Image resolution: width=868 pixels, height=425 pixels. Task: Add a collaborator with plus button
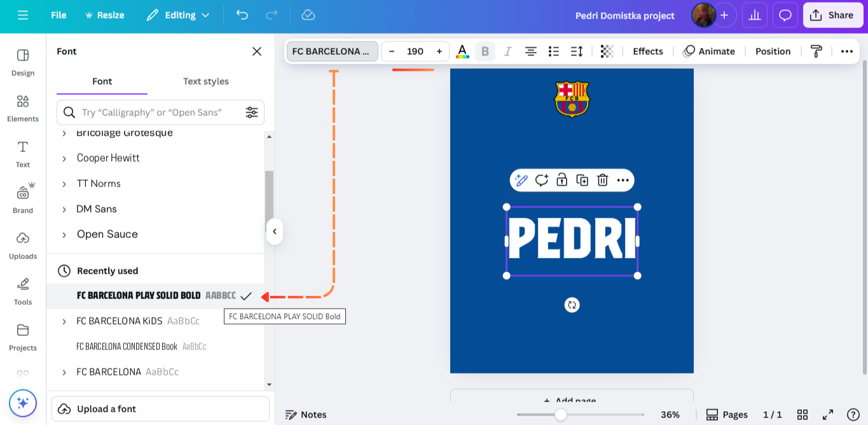pos(724,15)
